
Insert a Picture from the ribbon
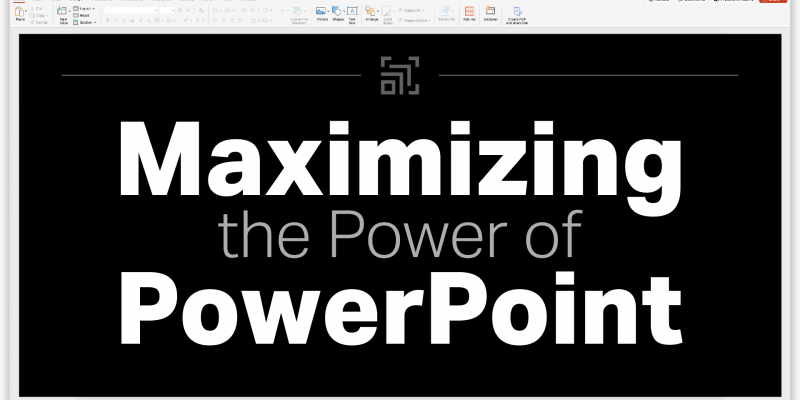[x=321, y=13]
